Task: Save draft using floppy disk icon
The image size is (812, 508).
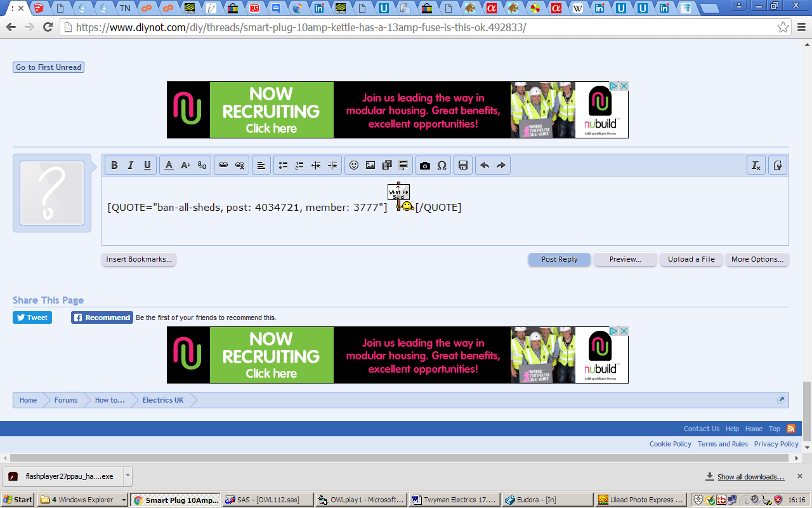Action: [463, 165]
